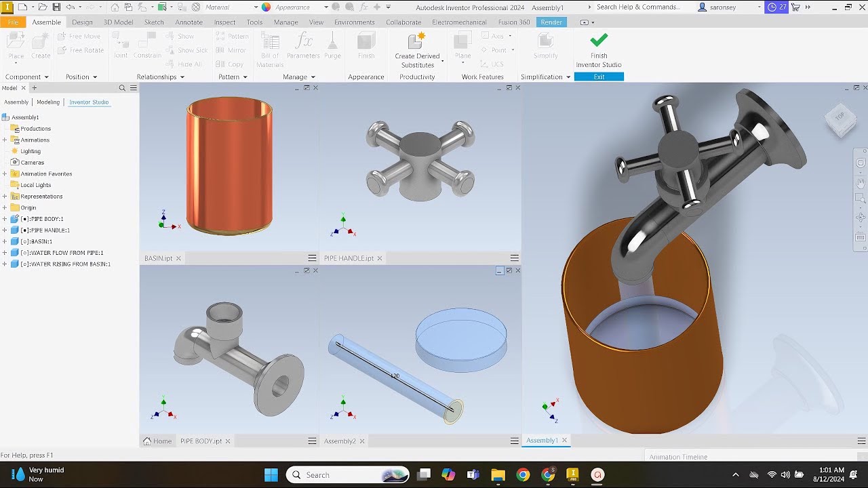This screenshot has height=488, width=868.
Task: Select the Assembly1 document tab
Action: (x=542, y=441)
